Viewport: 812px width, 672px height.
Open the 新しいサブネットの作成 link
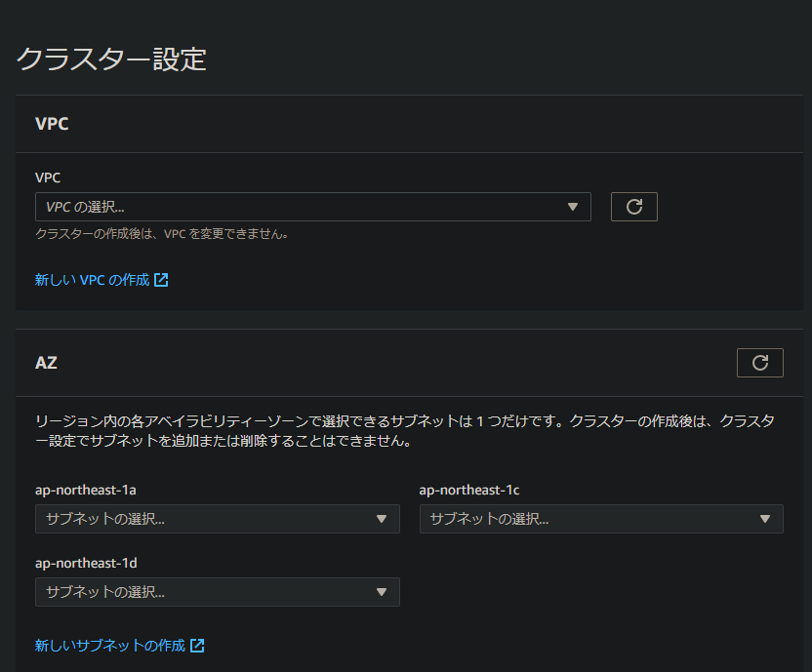coord(120,646)
